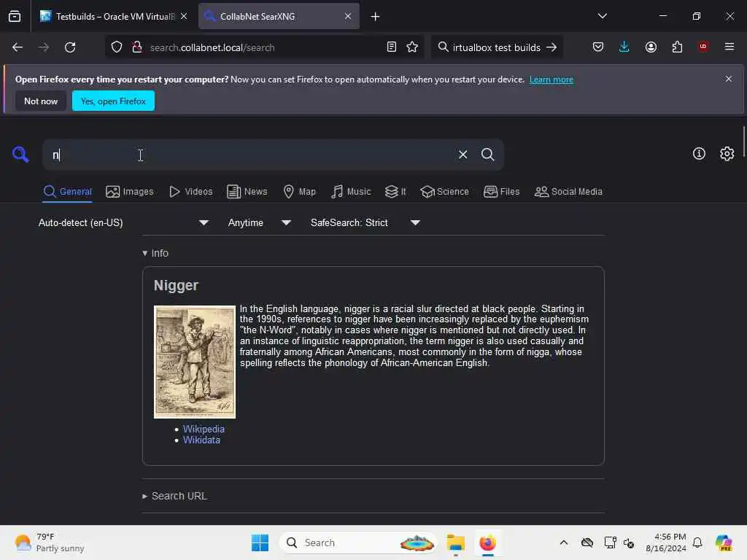Image resolution: width=747 pixels, height=560 pixels.
Task: Open the Learn more link
Action: 551,79
